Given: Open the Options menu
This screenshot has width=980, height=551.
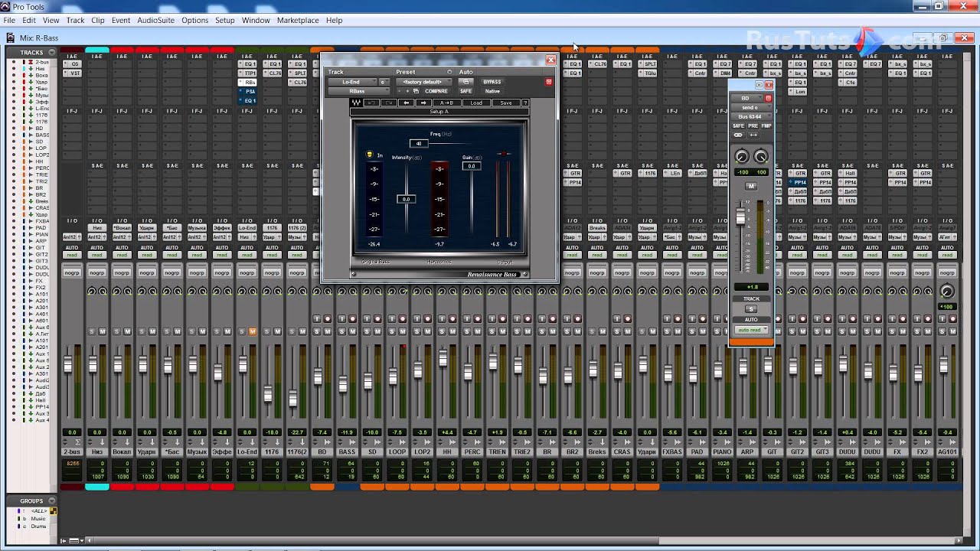Looking at the screenshot, I should click(194, 20).
